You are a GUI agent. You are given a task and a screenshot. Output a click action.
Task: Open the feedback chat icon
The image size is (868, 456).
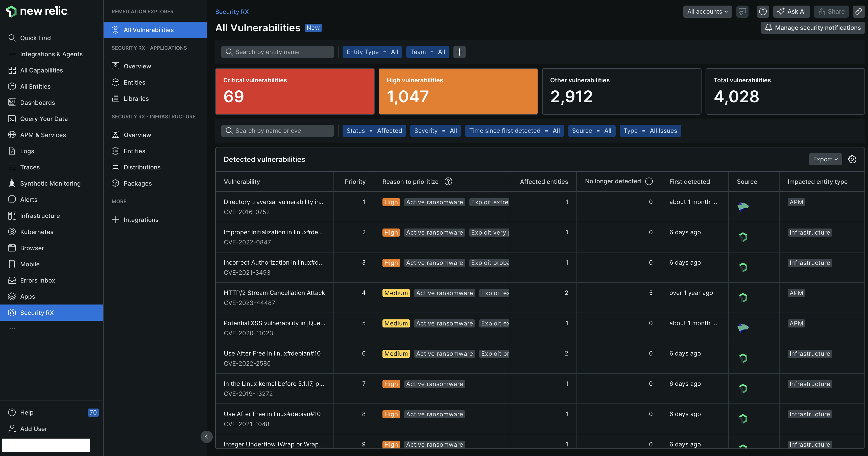click(742, 11)
